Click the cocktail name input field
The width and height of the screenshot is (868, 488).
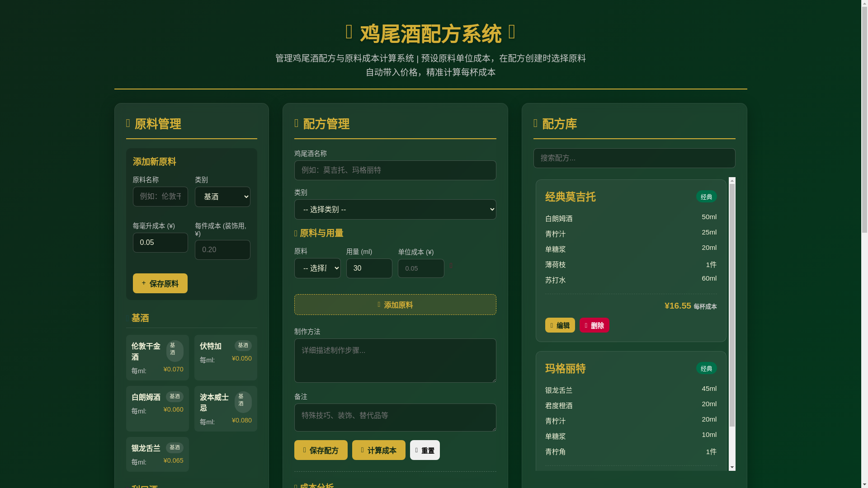pyautogui.click(x=395, y=170)
